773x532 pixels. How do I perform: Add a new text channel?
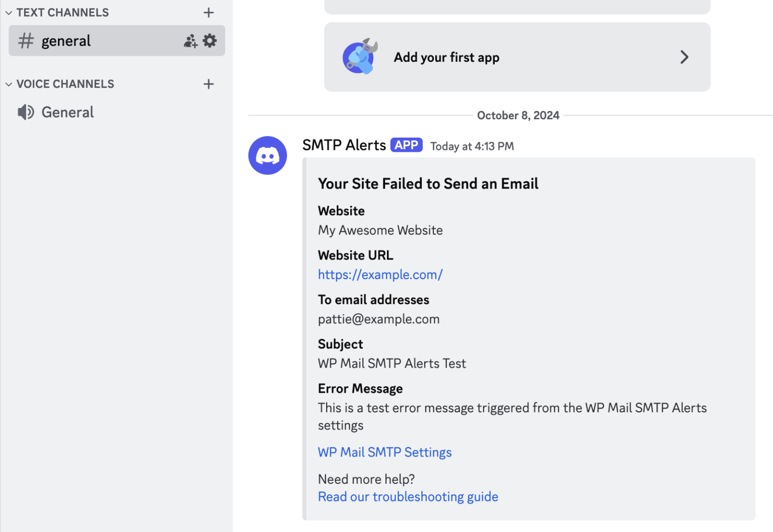(209, 13)
